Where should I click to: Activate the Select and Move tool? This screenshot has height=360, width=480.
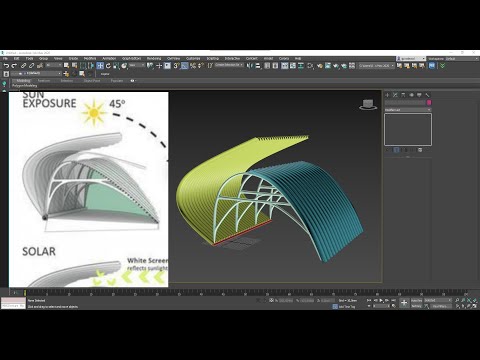pos(100,66)
